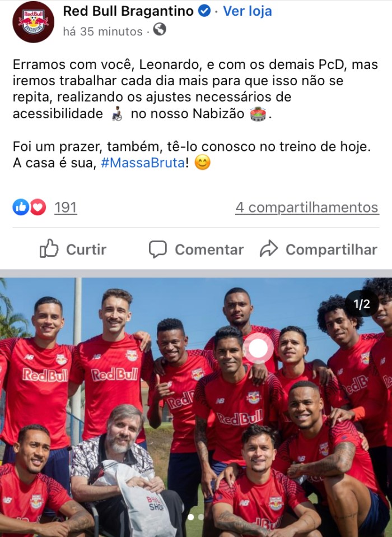This screenshot has height=537, width=392.
Task: Click the verified badge checkmark
Action: (x=204, y=11)
